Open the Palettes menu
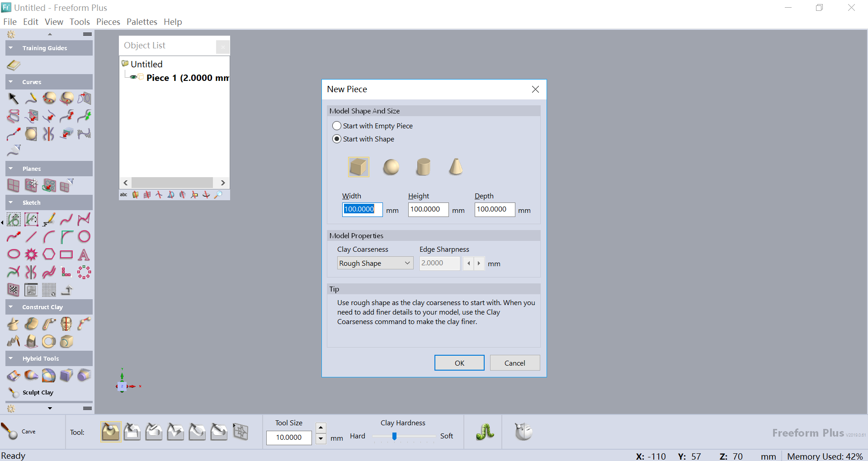 (x=142, y=22)
